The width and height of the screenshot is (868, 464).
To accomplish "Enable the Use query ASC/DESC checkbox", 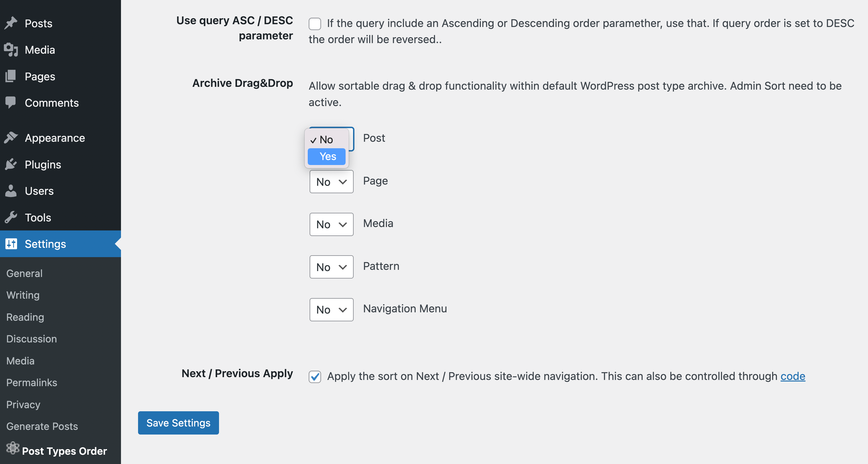I will [x=315, y=24].
